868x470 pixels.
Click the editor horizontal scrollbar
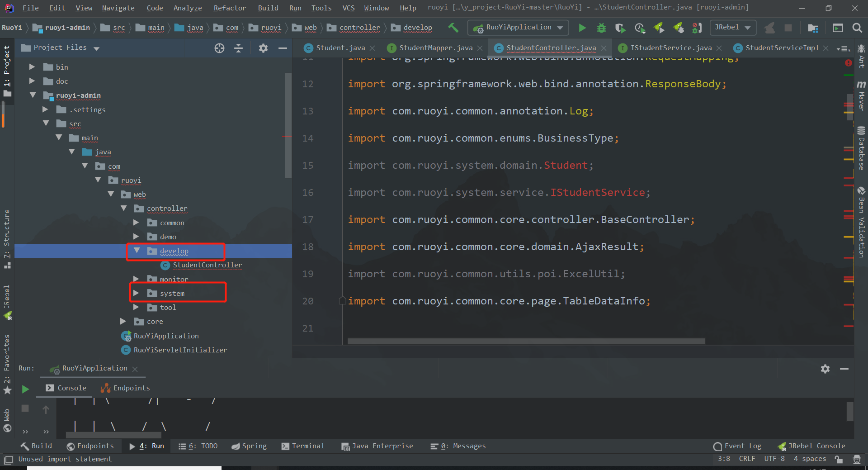pyautogui.click(x=526, y=342)
